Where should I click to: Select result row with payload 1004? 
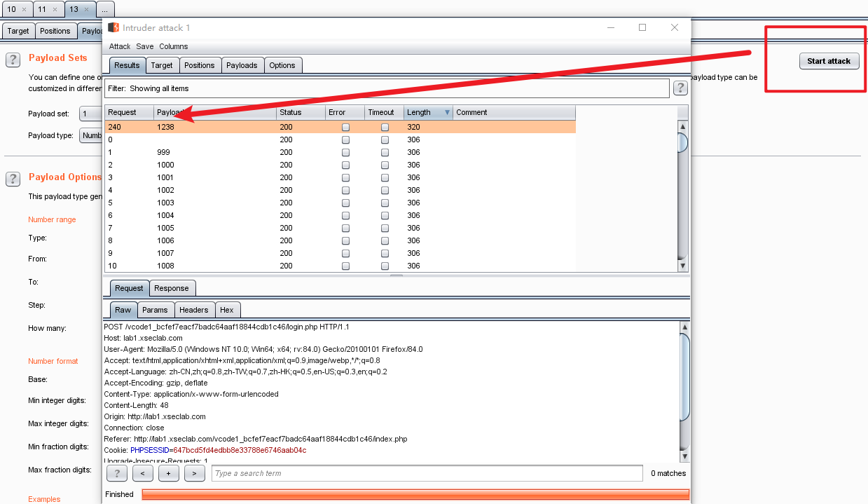[x=340, y=215]
